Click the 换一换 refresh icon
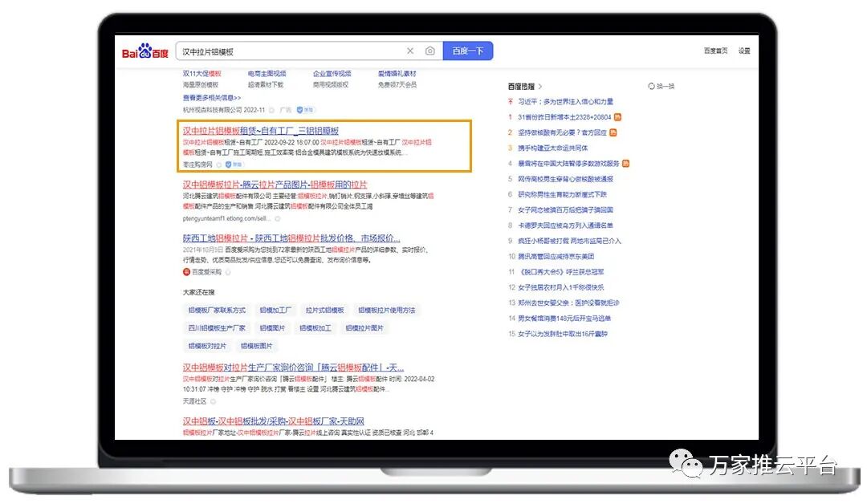The image size is (867, 504). 651,86
